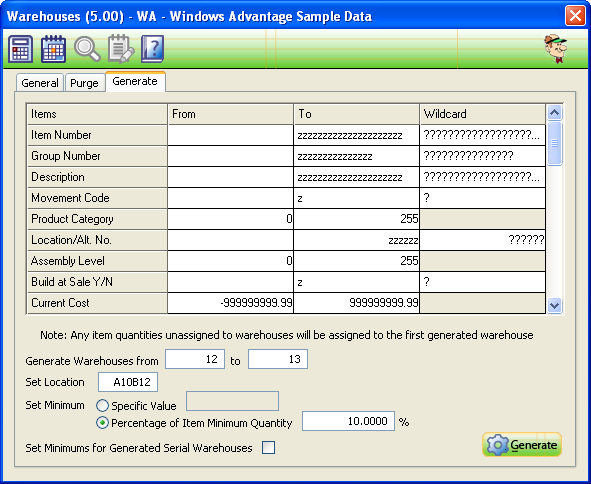Click the Build at Sale To cell
591x484 pixels.
point(357,282)
